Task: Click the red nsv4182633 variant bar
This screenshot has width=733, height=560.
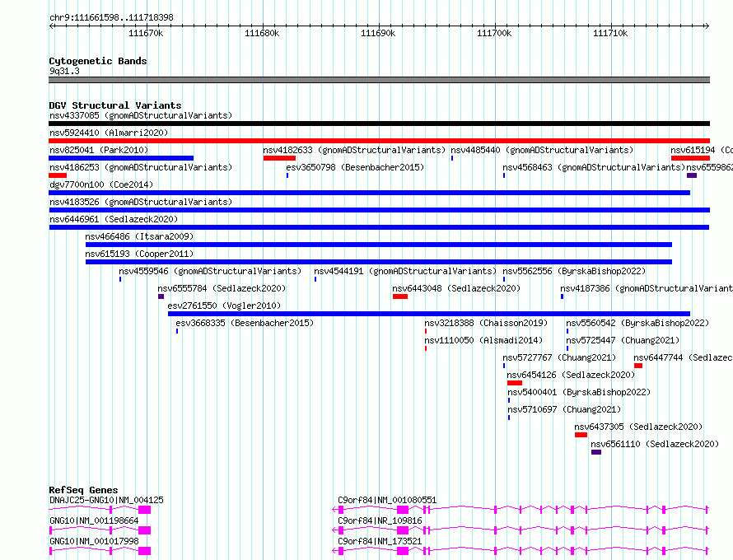Action: 279,158
